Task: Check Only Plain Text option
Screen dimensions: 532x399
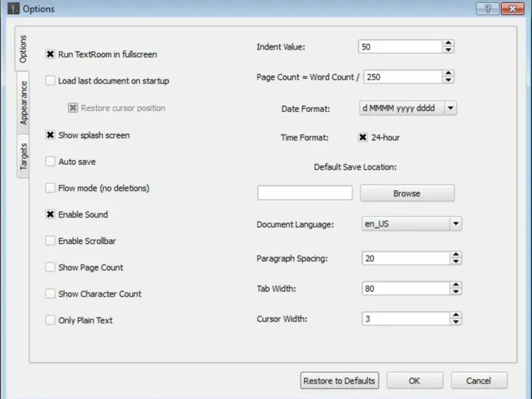Action: 51,320
